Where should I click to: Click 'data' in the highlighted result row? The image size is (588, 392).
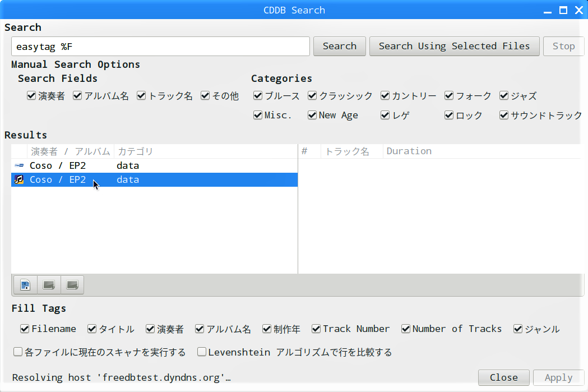coord(128,179)
